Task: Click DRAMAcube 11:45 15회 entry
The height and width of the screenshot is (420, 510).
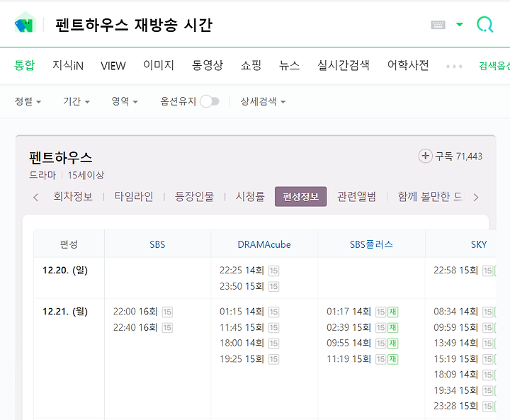Action: [x=242, y=327]
